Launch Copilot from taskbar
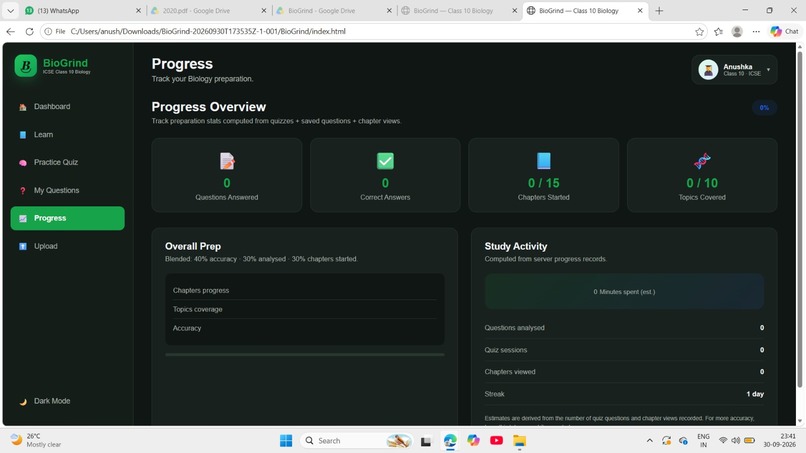This screenshot has height=453, width=806. (x=473, y=441)
